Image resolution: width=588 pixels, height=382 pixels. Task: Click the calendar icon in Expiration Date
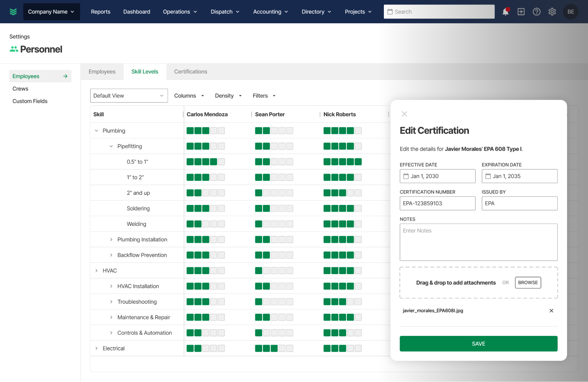coord(488,176)
